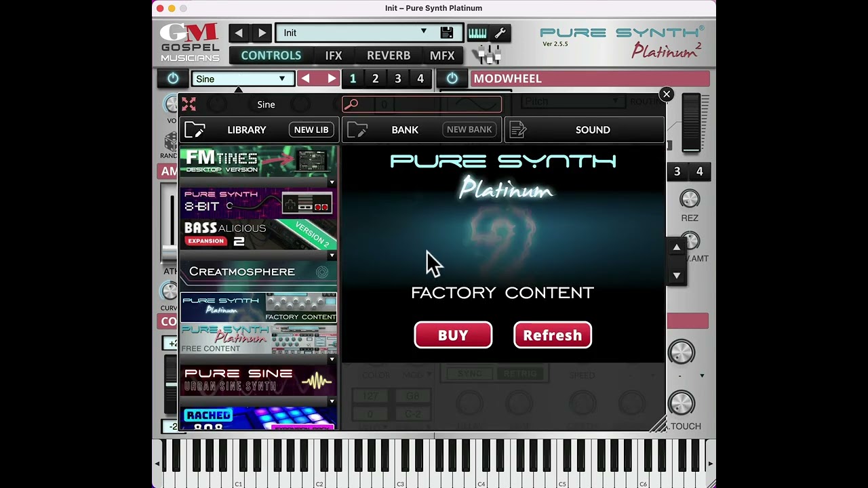The image size is (868, 488).
Task: Click the red expand-arrows icon in the browser
Action: point(189,104)
